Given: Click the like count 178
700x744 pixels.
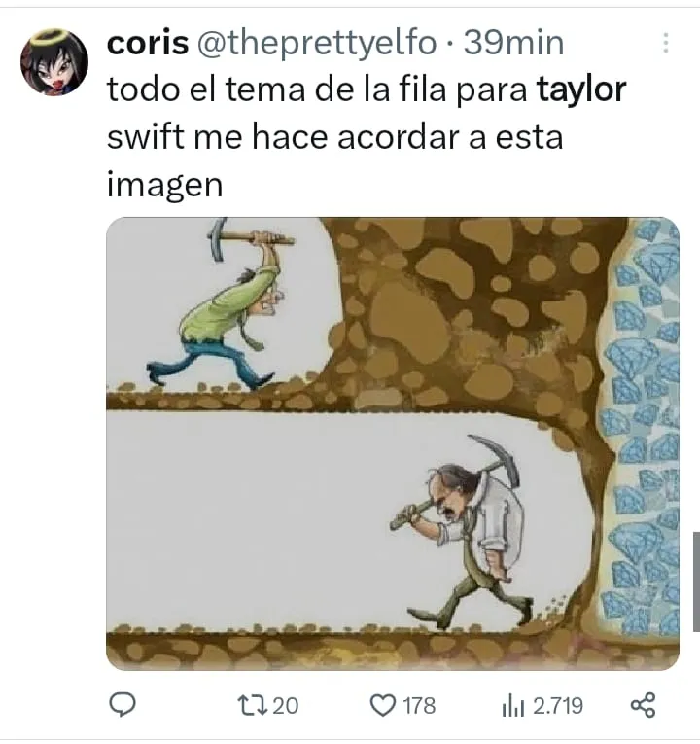Looking at the screenshot, I should pos(419,705).
